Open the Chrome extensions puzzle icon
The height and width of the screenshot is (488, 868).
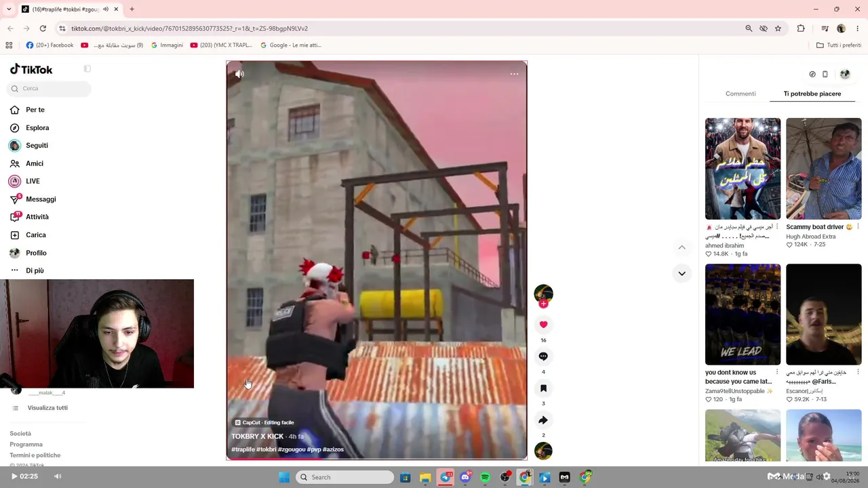[801, 28]
